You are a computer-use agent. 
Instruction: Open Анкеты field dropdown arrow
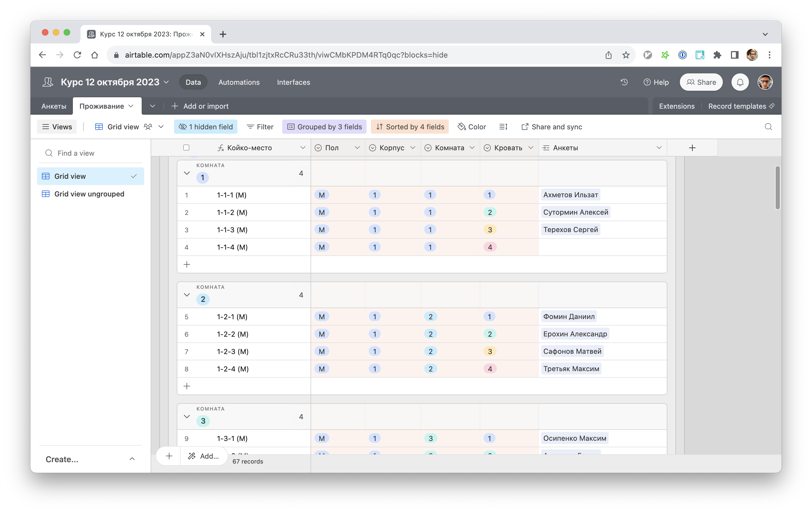tap(659, 148)
